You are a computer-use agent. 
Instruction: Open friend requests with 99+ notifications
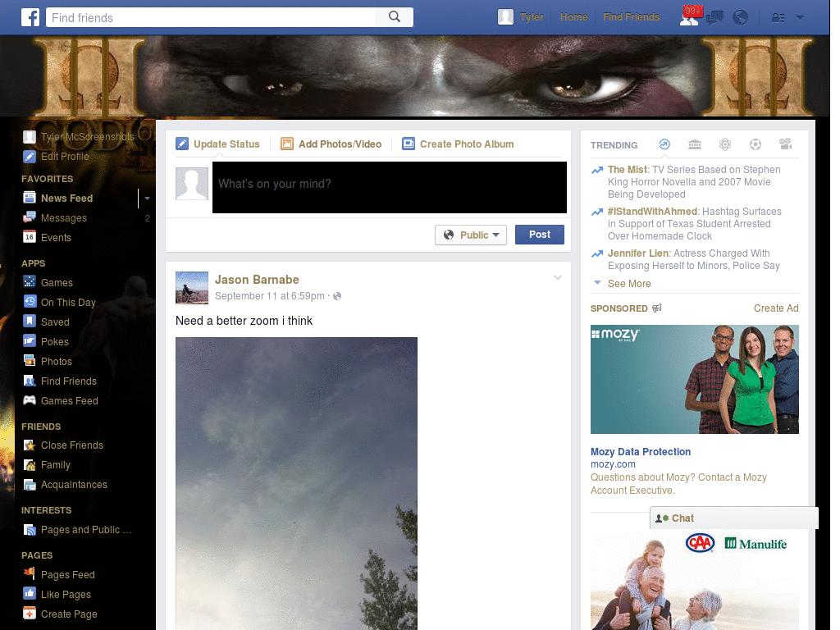pos(690,16)
